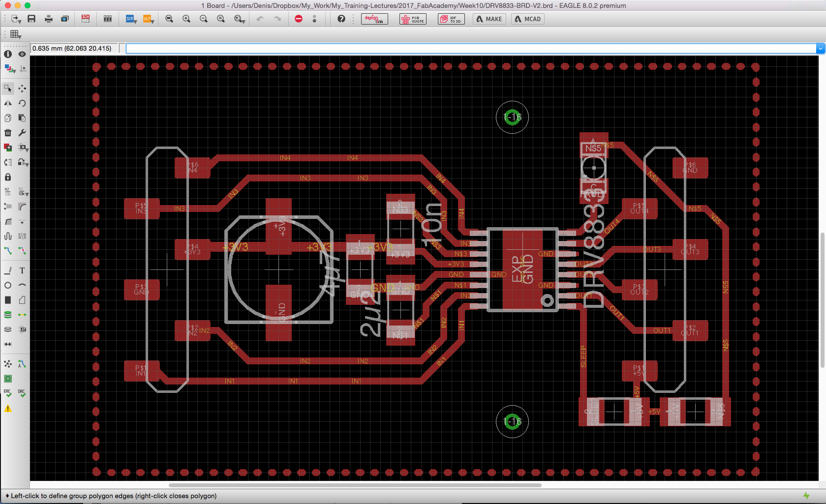Click the Zoom in magnifier
This screenshot has height=504, width=826.
point(186,19)
